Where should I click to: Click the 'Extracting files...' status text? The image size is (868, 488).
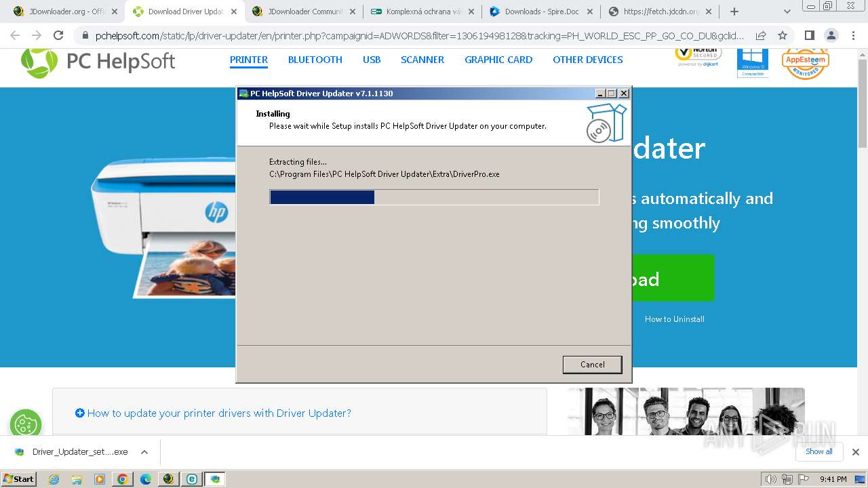298,162
